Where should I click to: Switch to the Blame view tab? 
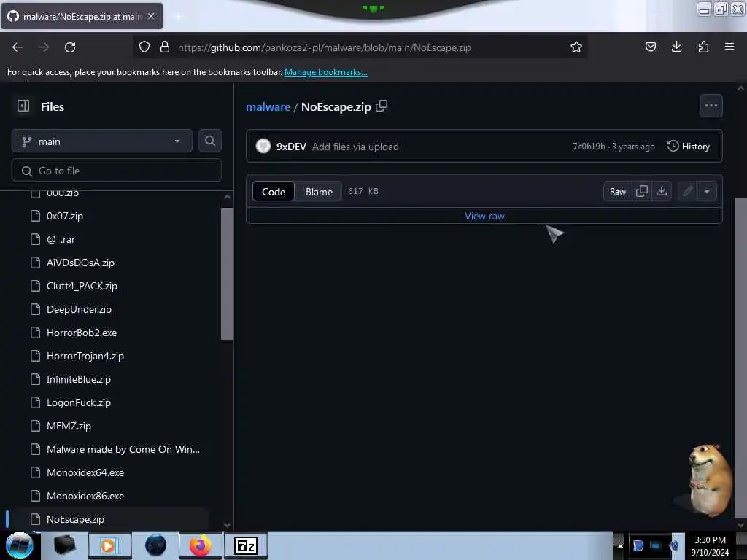(319, 192)
